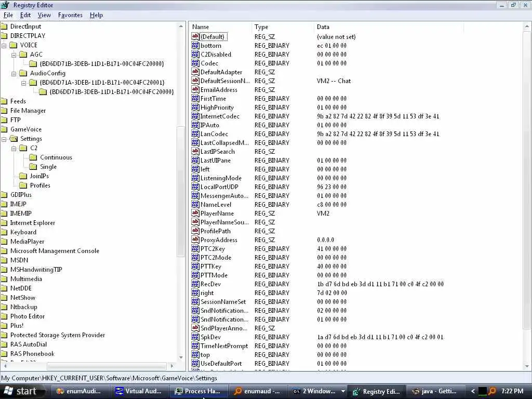This screenshot has width=532, height=399.
Task: Sort values by the Data column header
Action: 389,27
